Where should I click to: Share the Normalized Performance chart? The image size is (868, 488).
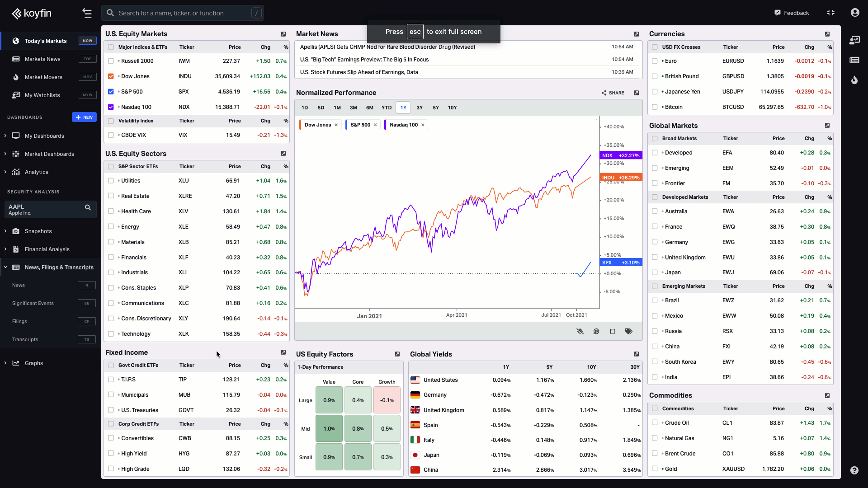coord(613,93)
